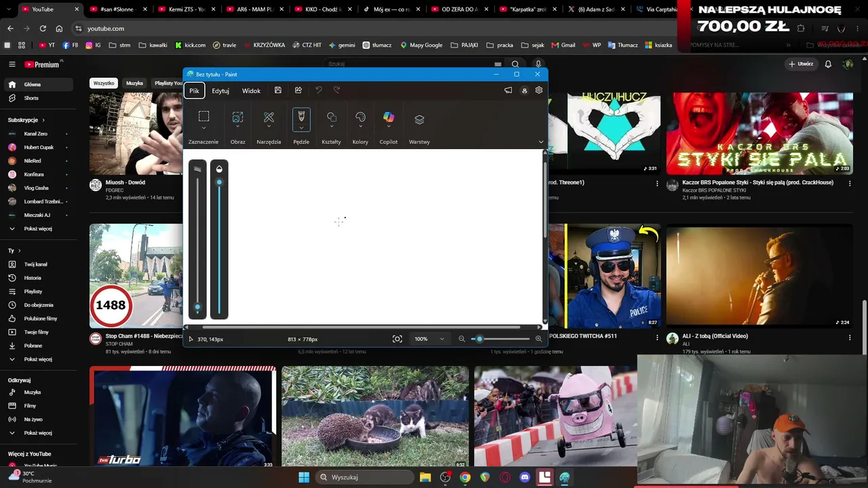
Task: Open the Windows Start menu
Action: [x=304, y=477]
